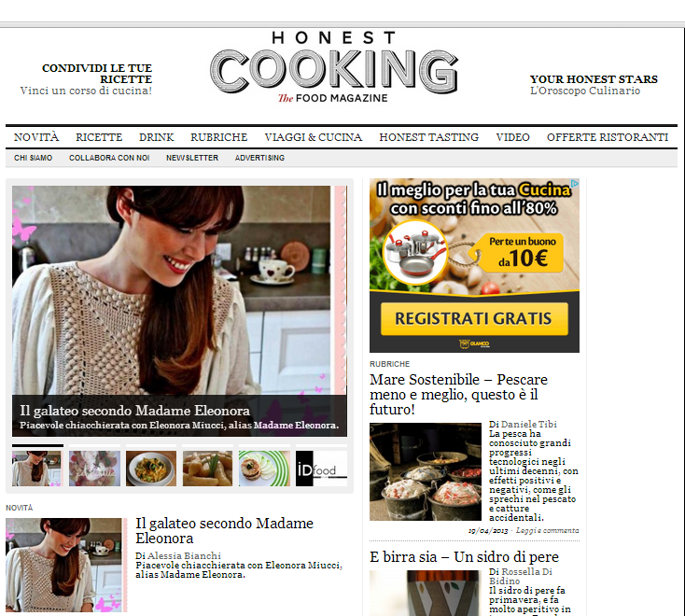Screen dimensions: 685x616
Task: Open the Viaggi & Cucina menu
Action: coord(314,137)
